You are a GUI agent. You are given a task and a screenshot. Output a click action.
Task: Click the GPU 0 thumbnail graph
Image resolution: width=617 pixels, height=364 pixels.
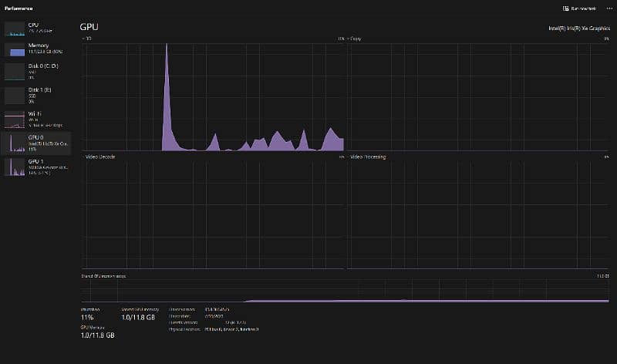tap(15, 143)
